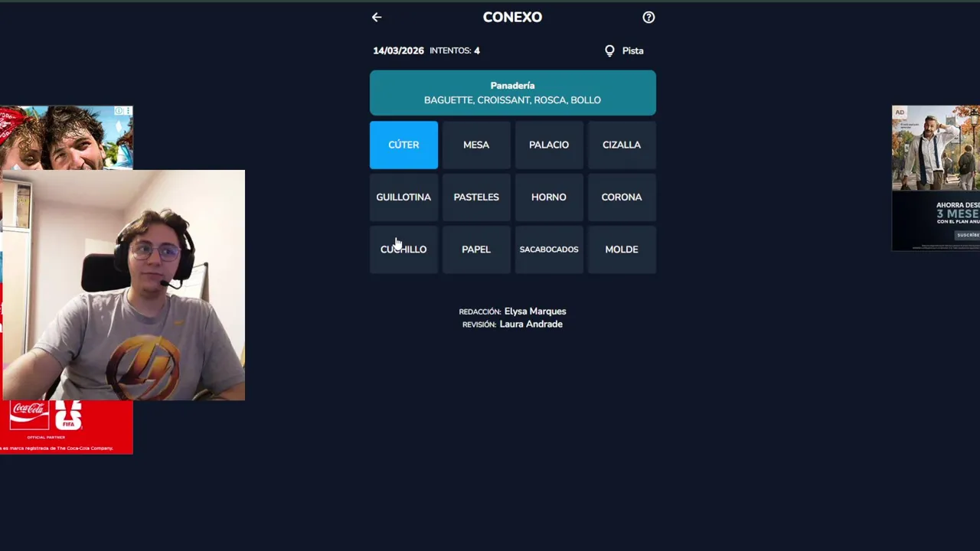Open the help question mark icon

(x=648, y=17)
